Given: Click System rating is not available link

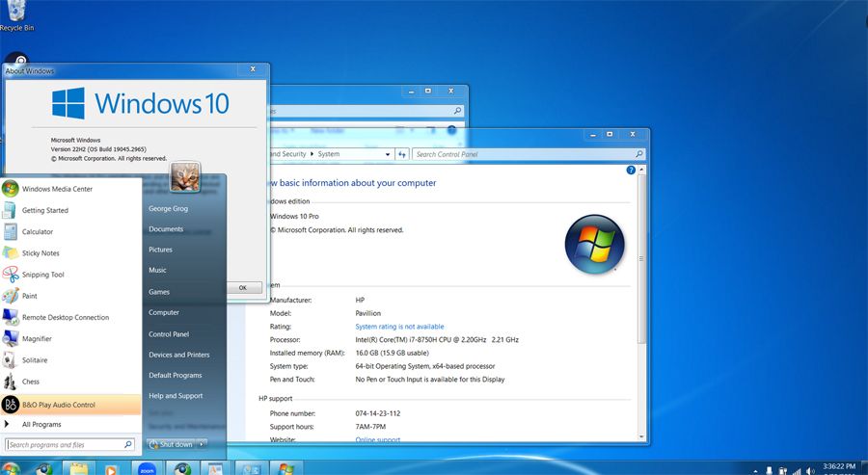Looking at the screenshot, I should 399,327.
